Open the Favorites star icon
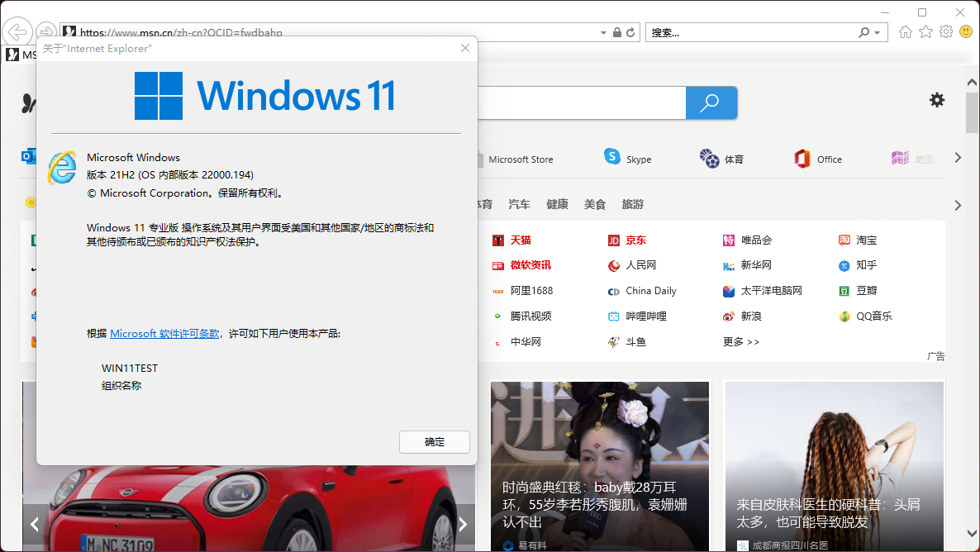This screenshot has width=980, height=552. coord(925,31)
